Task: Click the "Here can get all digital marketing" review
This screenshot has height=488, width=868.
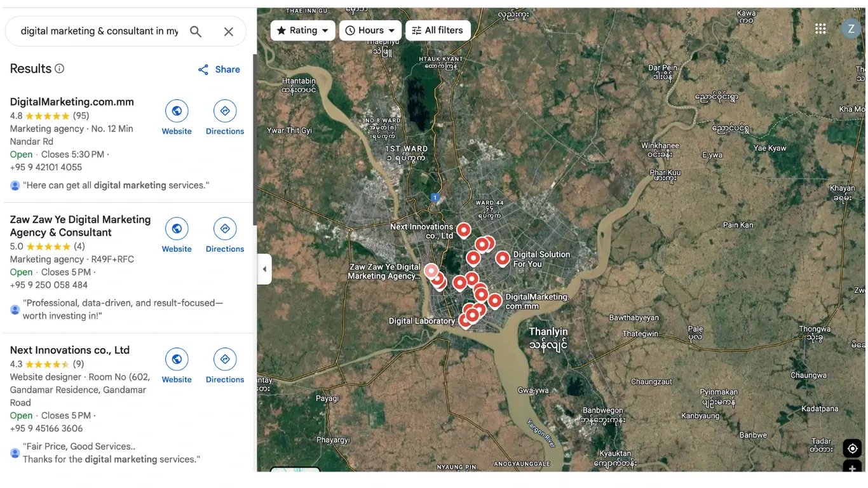Action: [x=116, y=186]
